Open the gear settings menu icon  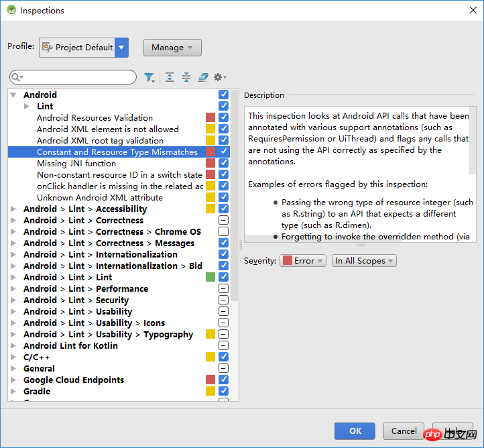point(220,77)
